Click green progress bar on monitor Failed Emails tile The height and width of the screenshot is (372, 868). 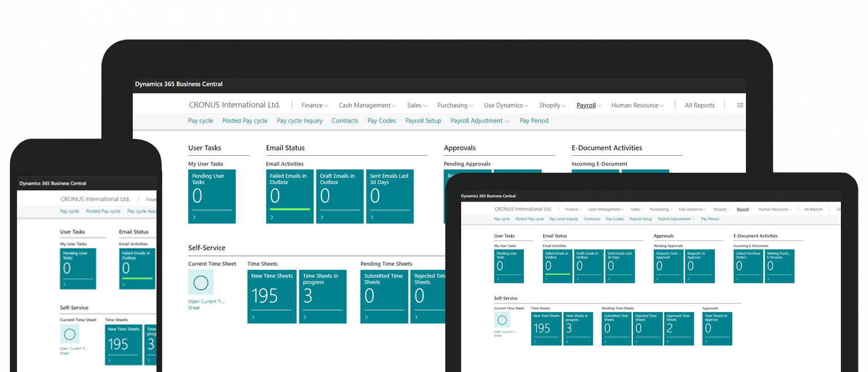pos(290,209)
